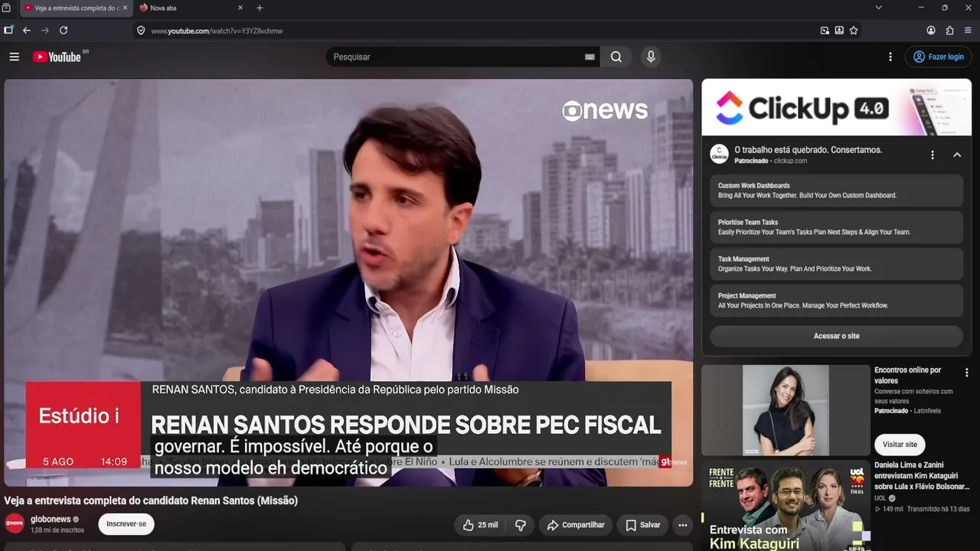Open more video actions ellipsis
This screenshot has width=980, height=551.
(x=682, y=525)
